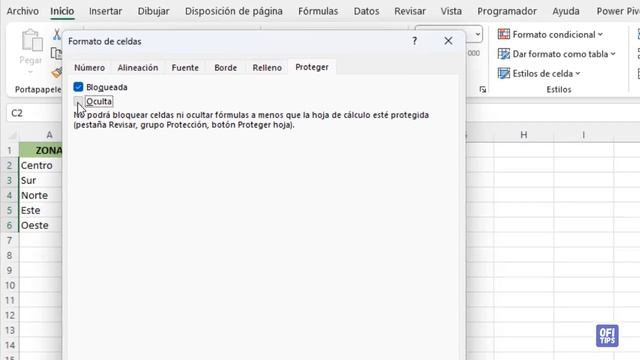The width and height of the screenshot is (640, 360).
Task: Select column H header
Action: pyautogui.click(x=524, y=135)
